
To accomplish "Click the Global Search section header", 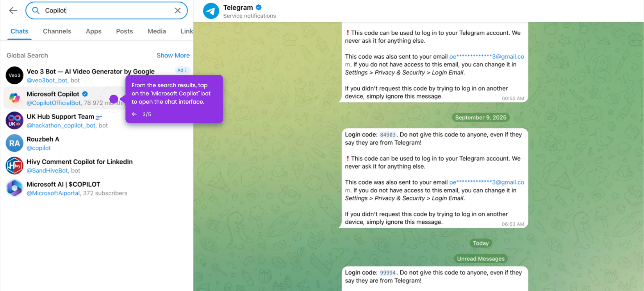I will coord(27,56).
